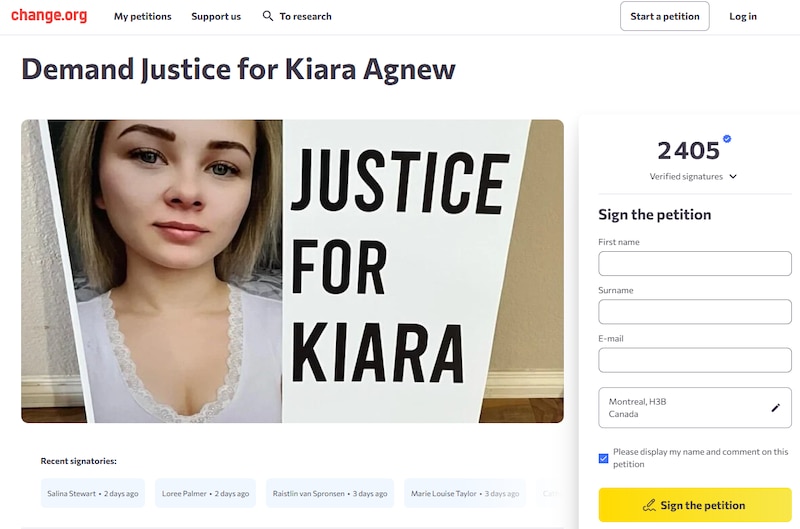The width and height of the screenshot is (800, 529).
Task: Click the change.org logo
Action: click(49, 16)
